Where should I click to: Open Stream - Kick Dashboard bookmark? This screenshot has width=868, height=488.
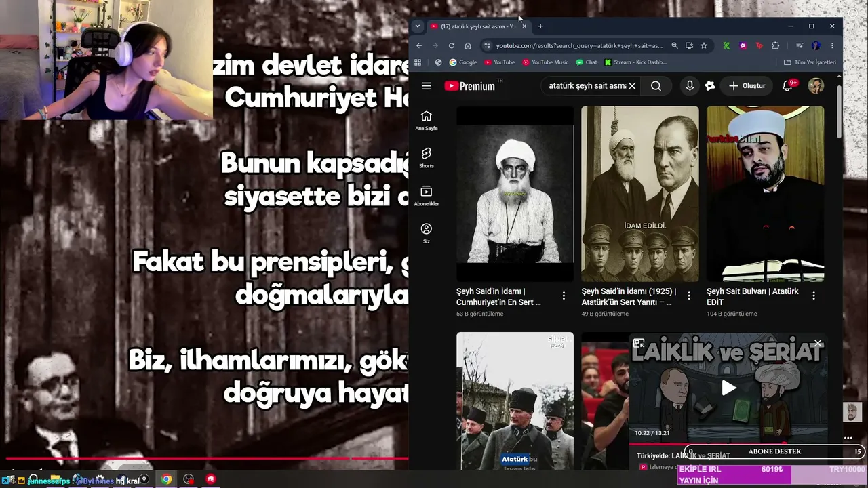[x=635, y=62]
